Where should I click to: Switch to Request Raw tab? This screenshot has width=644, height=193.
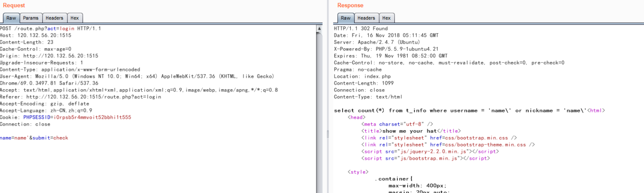pyautogui.click(x=11, y=18)
